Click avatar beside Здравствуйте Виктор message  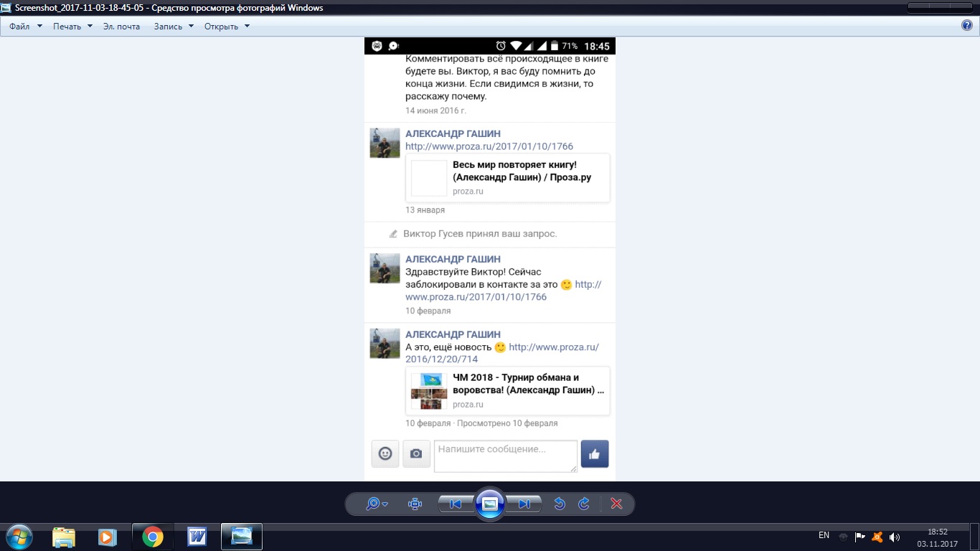(x=385, y=268)
